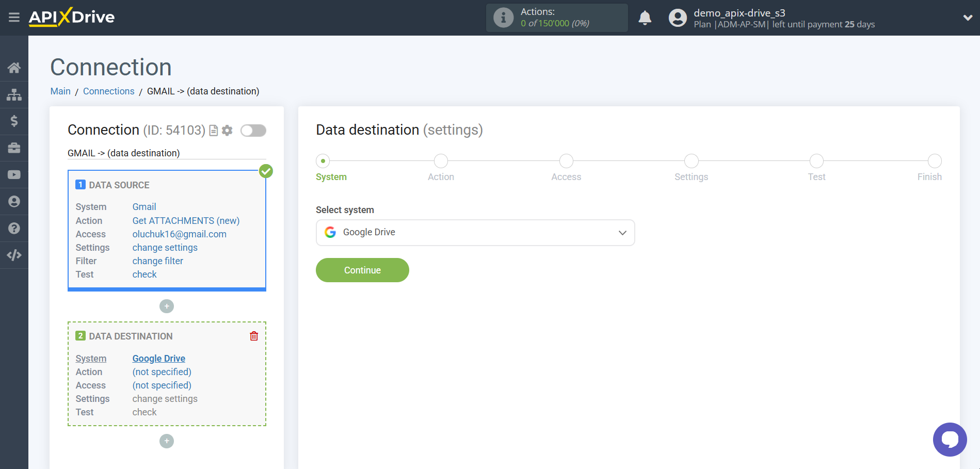The image size is (980, 469).
Task: Delete the Data Destination block
Action: click(x=254, y=336)
